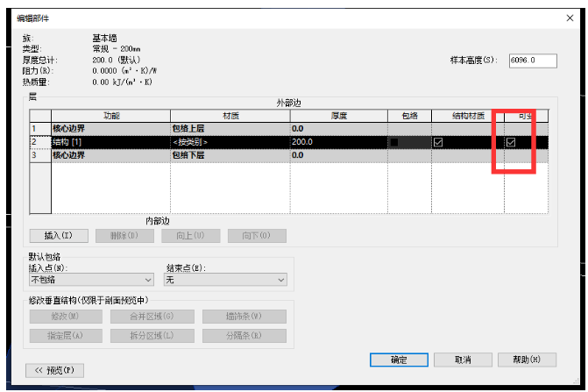Click the 厚度 column header
The height and width of the screenshot is (392, 588).
338,116
